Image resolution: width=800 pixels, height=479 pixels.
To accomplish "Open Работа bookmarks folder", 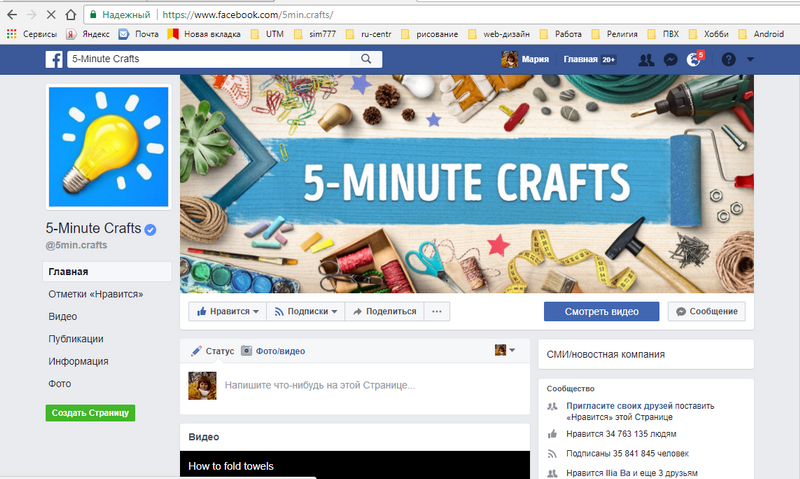I will (561, 34).
